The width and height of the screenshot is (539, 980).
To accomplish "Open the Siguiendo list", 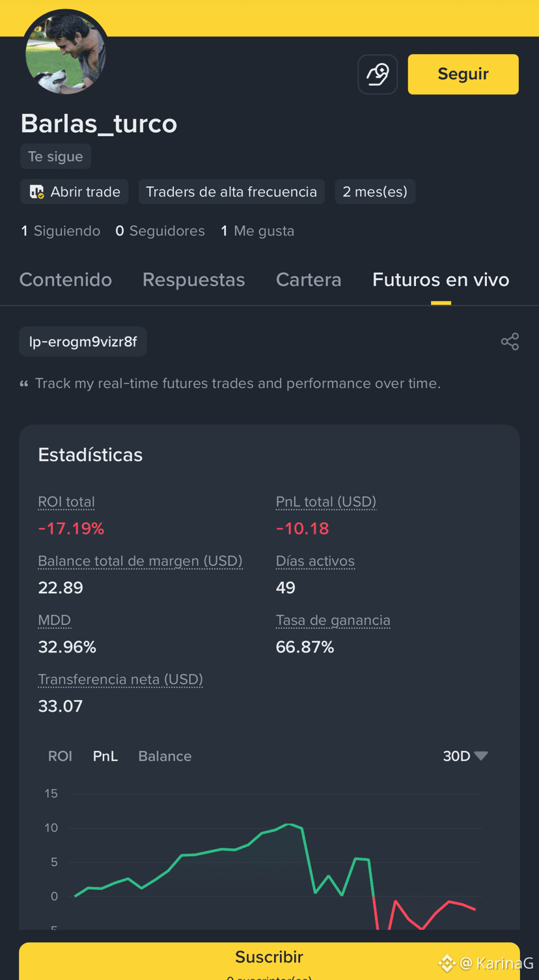I will point(61,231).
